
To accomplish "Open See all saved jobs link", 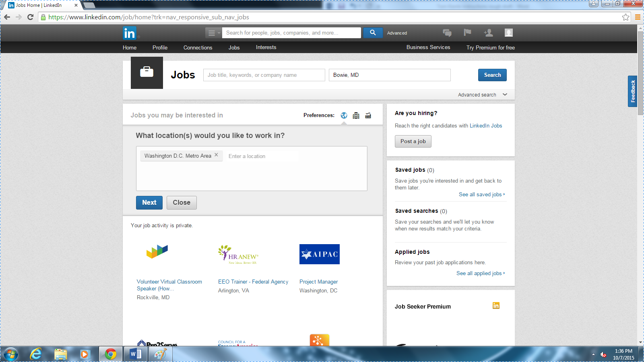I will point(482,194).
